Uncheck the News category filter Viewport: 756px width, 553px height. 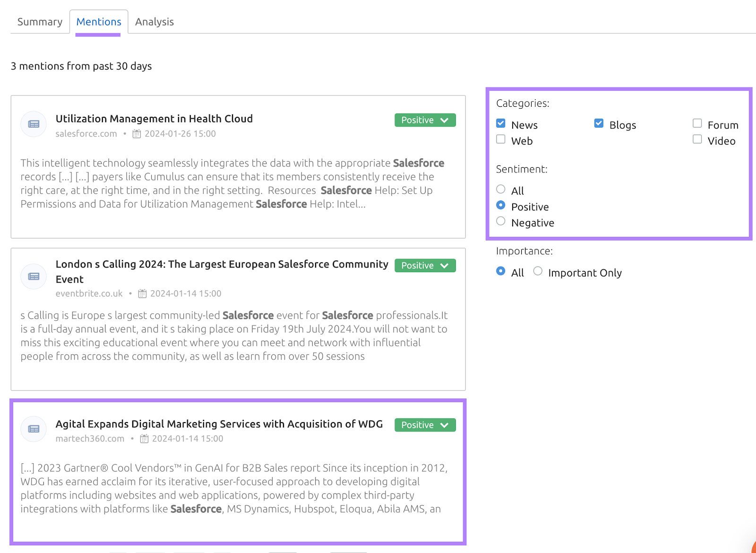pos(500,123)
